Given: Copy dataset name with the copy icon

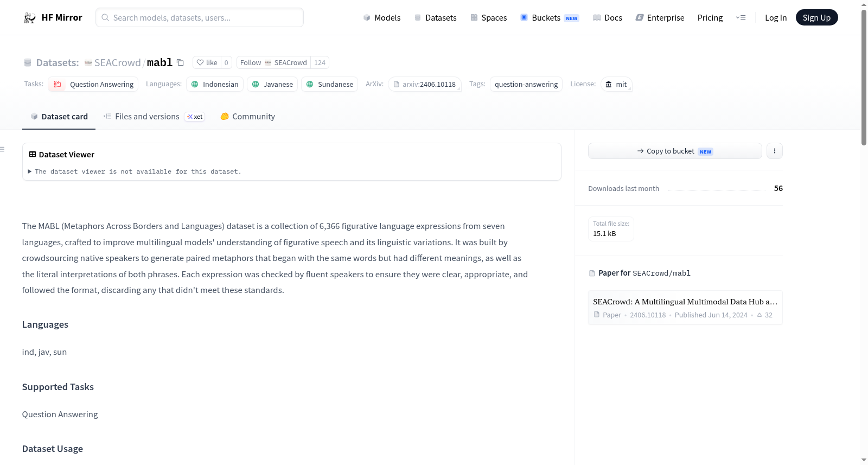Looking at the screenshot, I should (x=181, y=63).
